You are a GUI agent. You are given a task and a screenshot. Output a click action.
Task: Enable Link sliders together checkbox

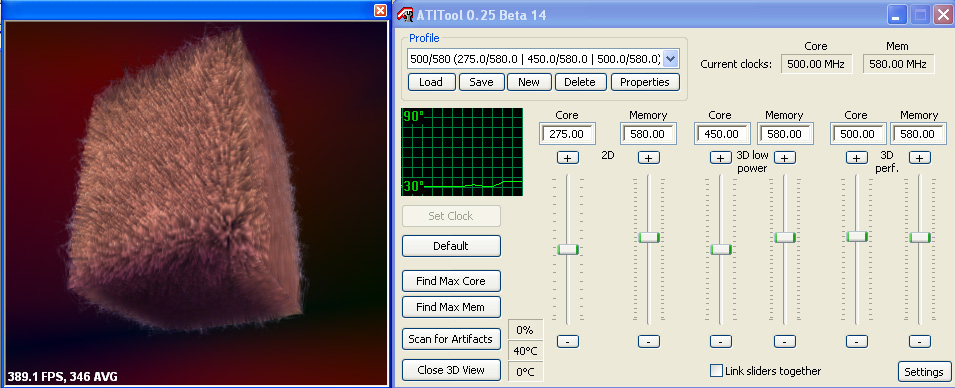click(716, 370)
